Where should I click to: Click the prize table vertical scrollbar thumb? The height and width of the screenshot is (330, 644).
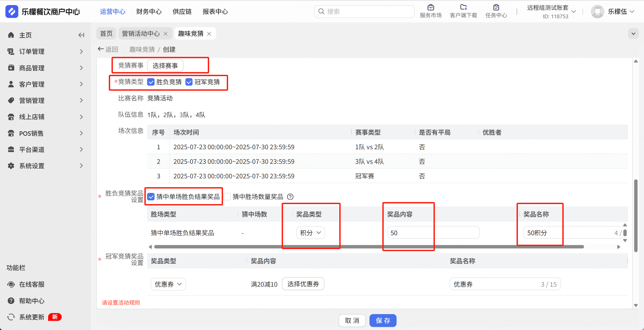[625, 233]
